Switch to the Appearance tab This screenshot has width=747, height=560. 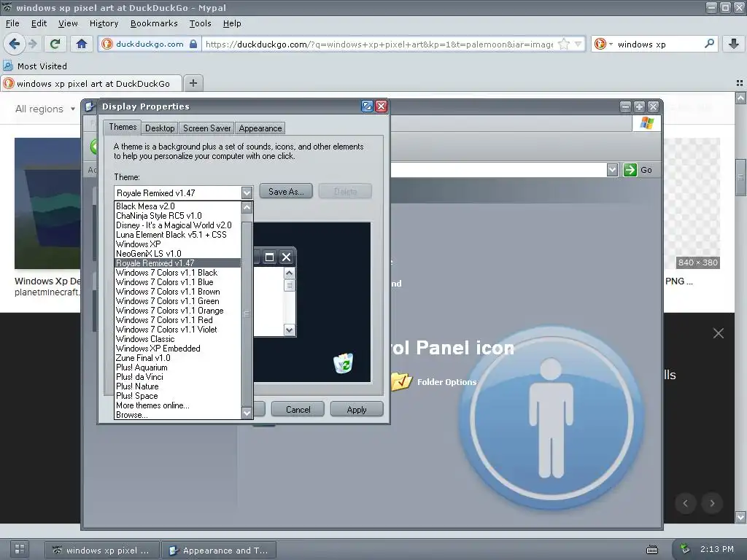[260, 128]
